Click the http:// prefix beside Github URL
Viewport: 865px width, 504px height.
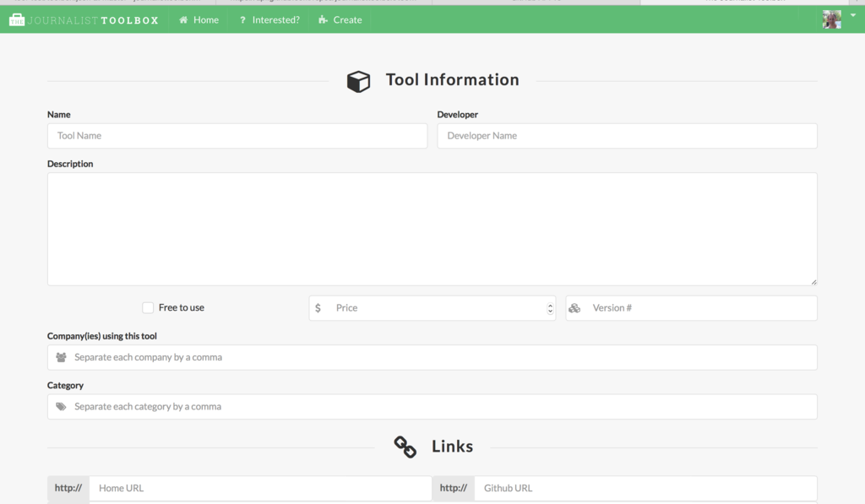coord(454,488)
